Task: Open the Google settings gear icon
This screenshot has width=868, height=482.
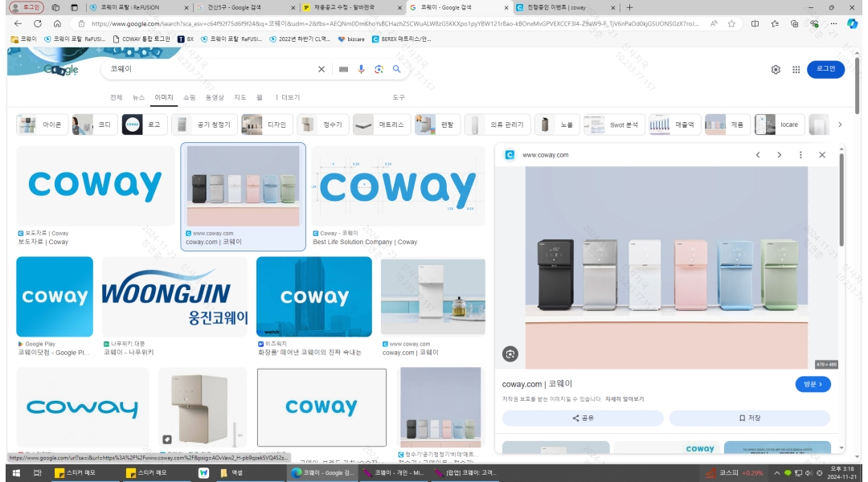Action: coord(776,70)
